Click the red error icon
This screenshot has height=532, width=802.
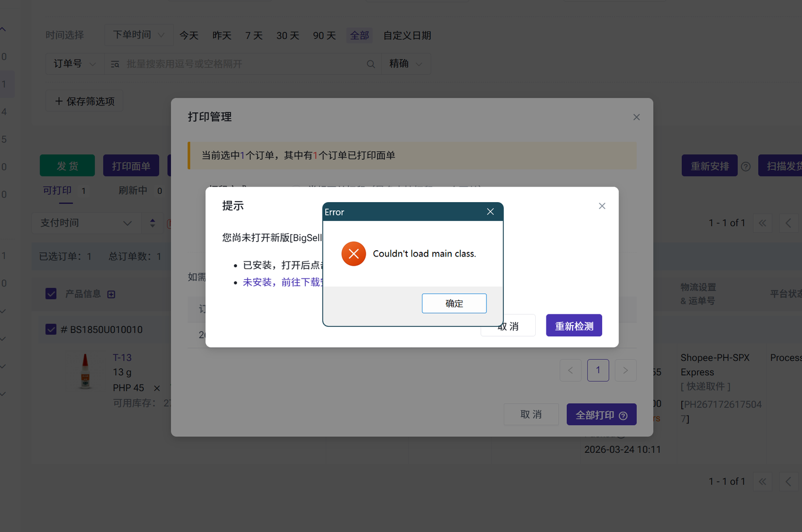[x=353, y=253]
